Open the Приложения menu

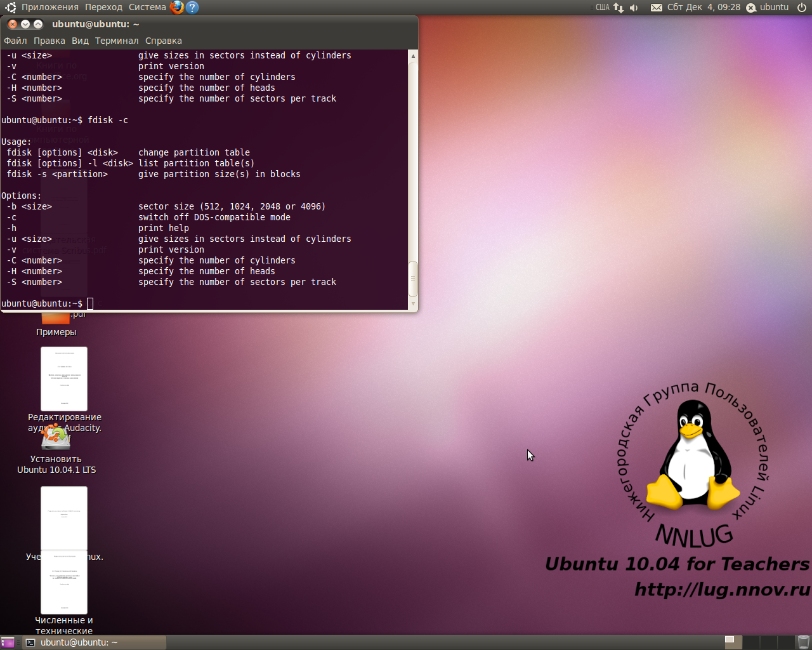(x=49, y=8)
